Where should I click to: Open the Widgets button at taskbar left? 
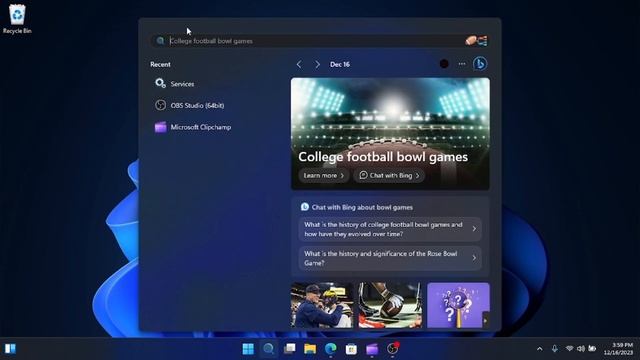click(x=10, y=349)
